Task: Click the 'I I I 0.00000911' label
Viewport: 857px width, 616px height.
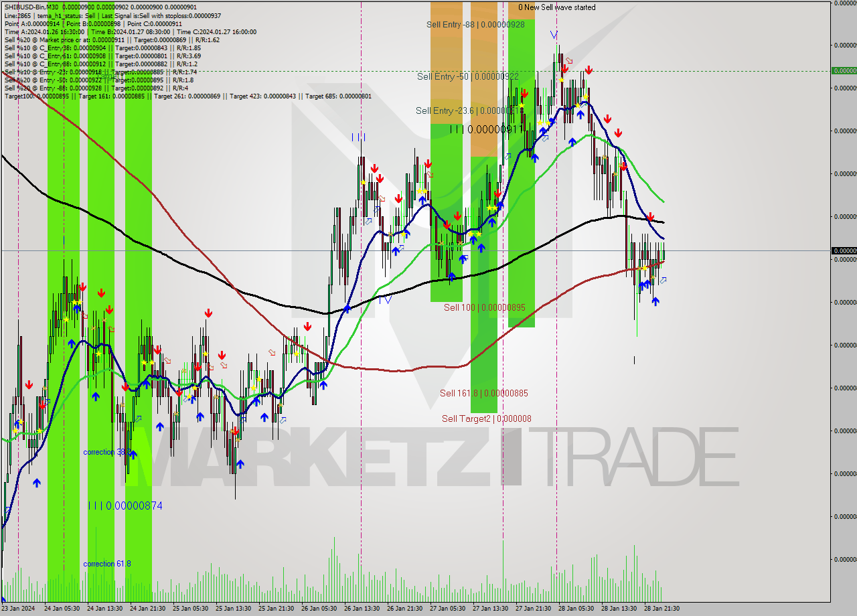Action: click(486, 129)
